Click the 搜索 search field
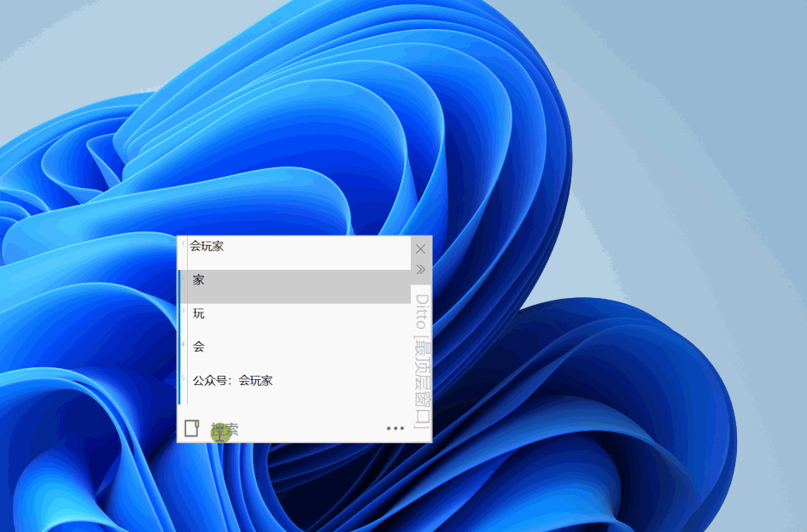 (294, 429)
